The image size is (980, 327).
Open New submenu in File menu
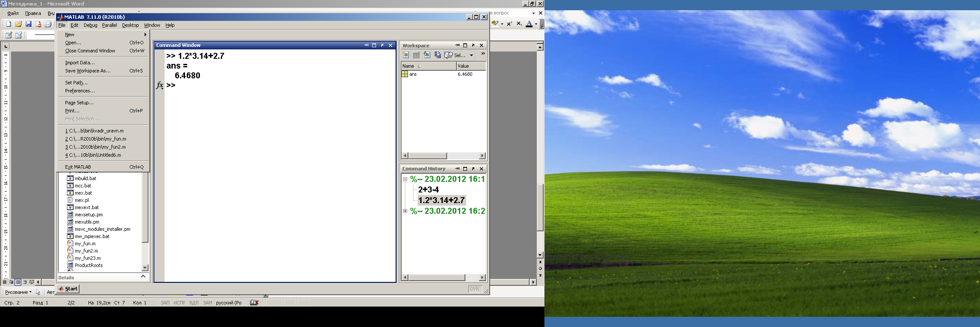(103, 34)
